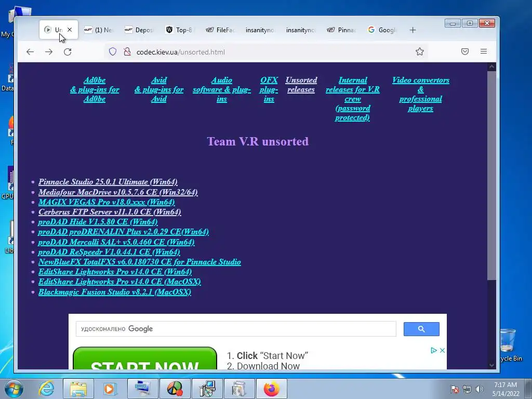
Task: Switch to the second insanityno tab
Action: point(301,30)
